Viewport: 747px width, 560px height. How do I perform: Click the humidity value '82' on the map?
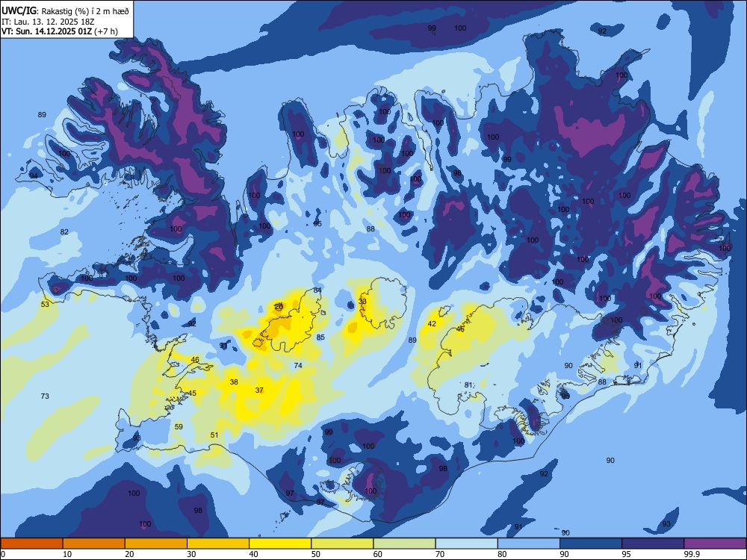(x=64, y=232)
